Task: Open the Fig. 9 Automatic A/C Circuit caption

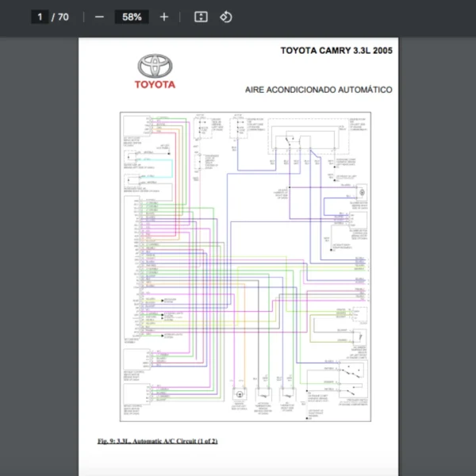Action: (x=157, y=440)
